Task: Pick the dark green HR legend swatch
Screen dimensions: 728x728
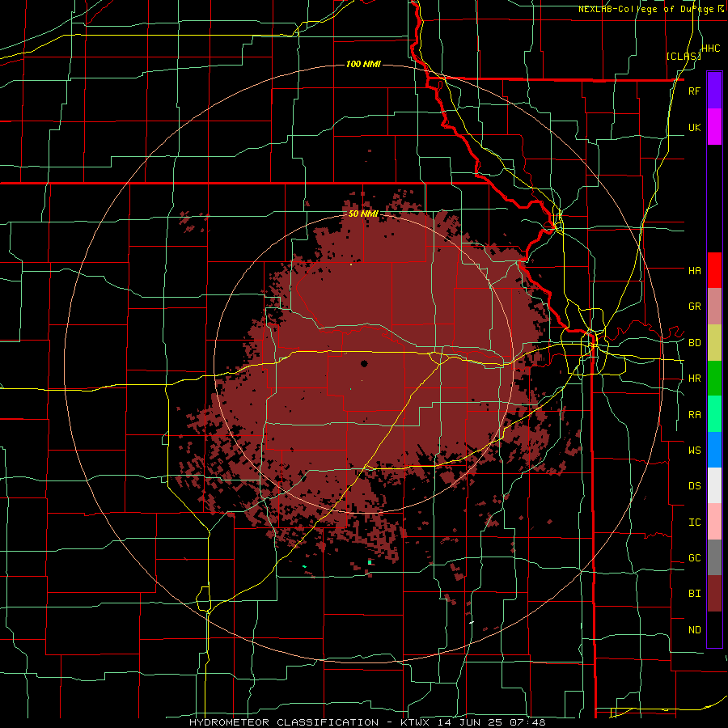Action: 714,379
